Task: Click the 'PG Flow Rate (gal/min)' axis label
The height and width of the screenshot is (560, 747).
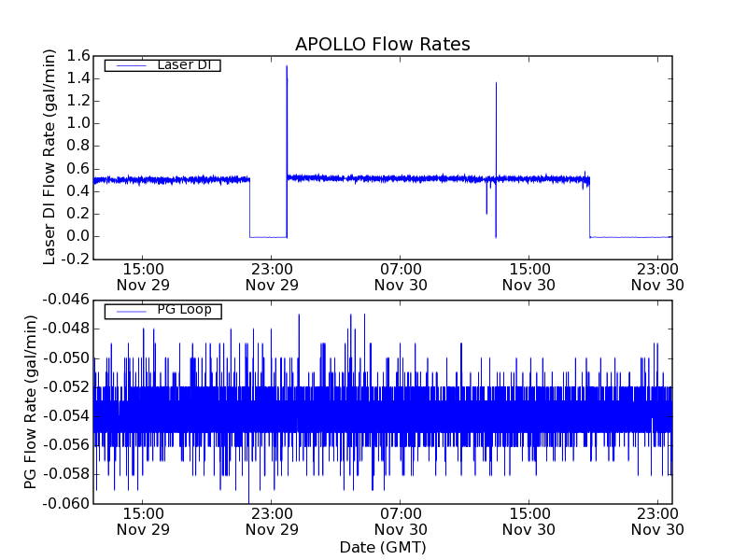Action: point(30,402)
